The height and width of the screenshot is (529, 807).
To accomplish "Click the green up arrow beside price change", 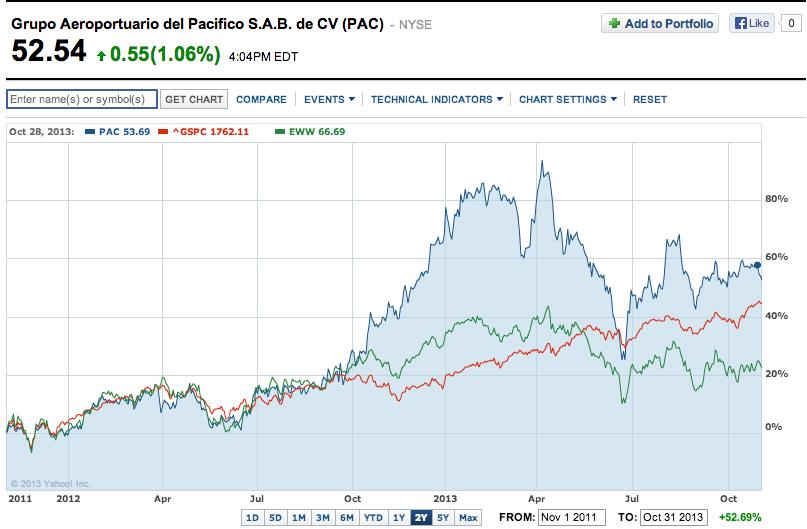I will pos(101,55).
